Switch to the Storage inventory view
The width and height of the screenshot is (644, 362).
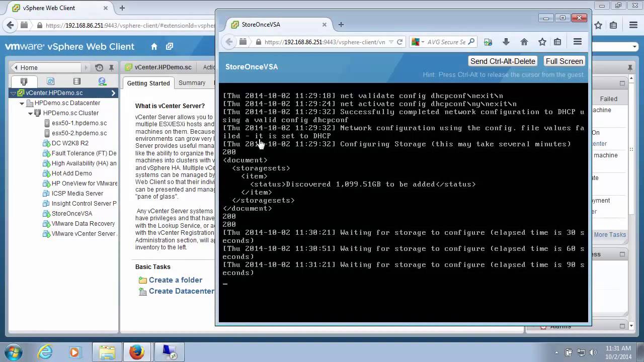coord(76,81)
